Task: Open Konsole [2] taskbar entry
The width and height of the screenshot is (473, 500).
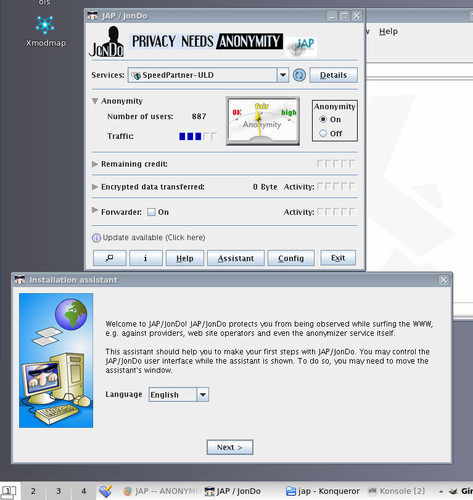Action: click(x=396, y=491)
